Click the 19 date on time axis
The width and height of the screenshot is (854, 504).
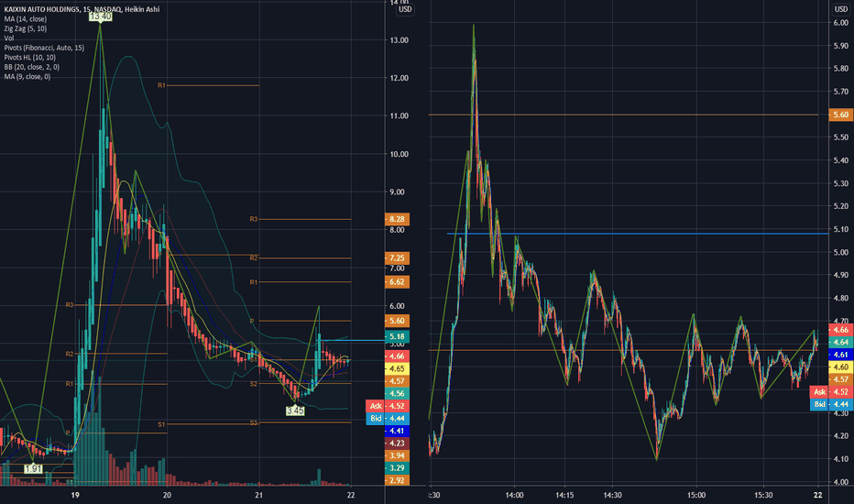(x=75, y=495)
